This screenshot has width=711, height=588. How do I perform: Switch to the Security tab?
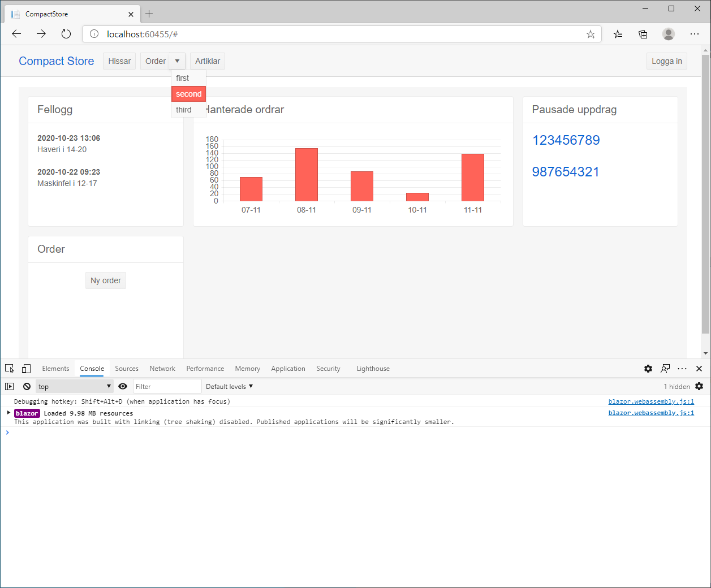tap(328, 369)
